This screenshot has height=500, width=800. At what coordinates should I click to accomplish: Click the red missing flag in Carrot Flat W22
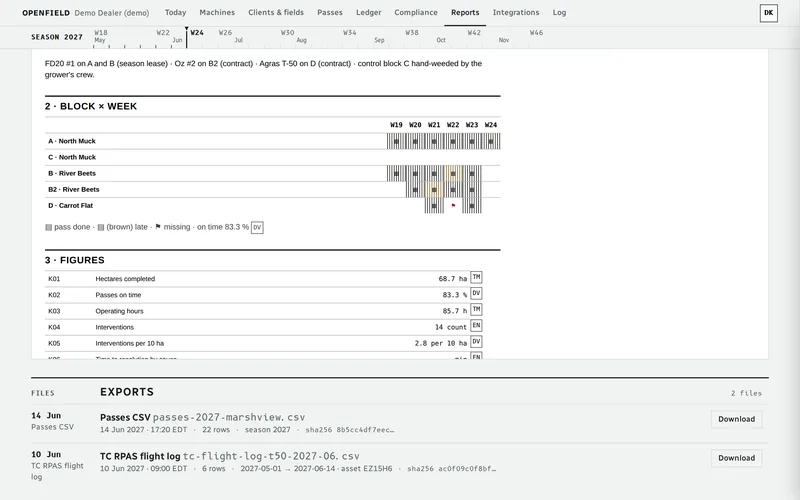click(x=453, y=206)
